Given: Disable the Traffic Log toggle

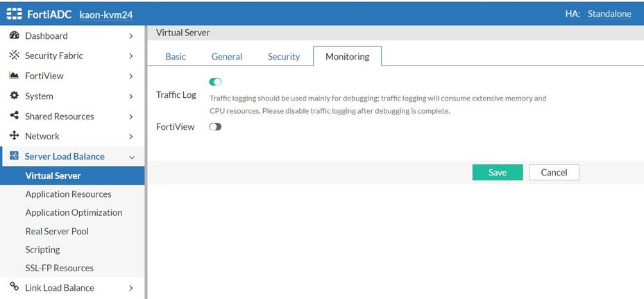Looking at the screenshot, I should tap(215, 82).
